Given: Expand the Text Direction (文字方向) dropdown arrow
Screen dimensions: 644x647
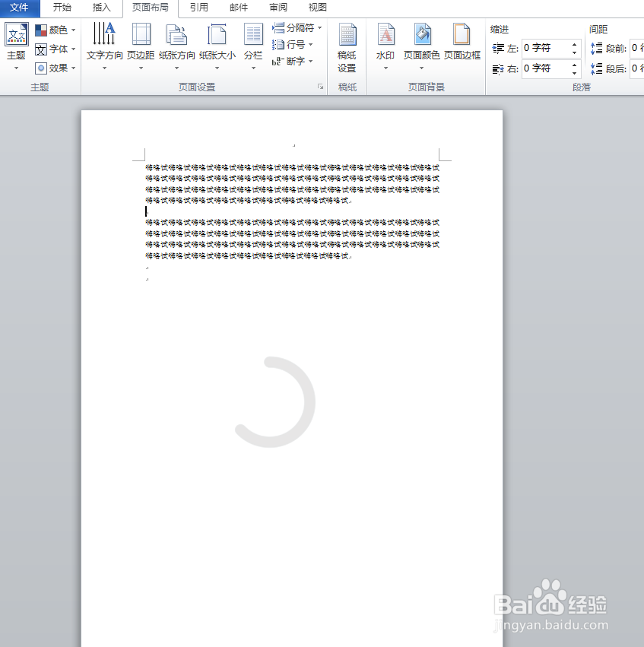Looking at the screenshot, I should (104, 68).
